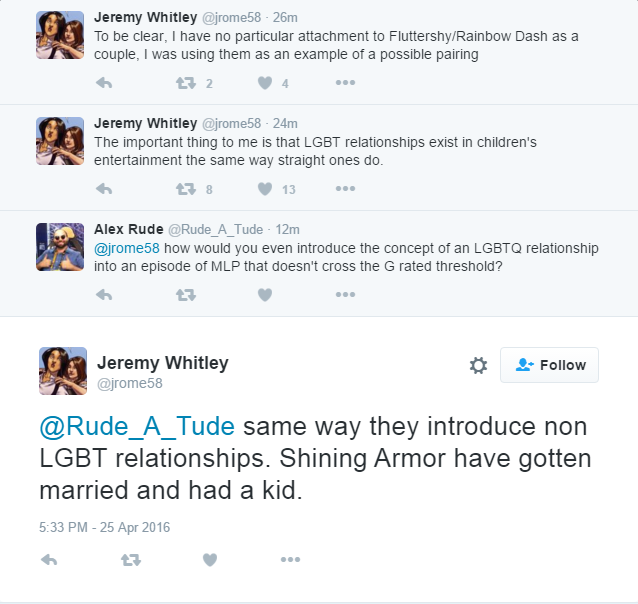Retweet the Fluttershy/Rainbow Dash tweet

pos(185,83)
